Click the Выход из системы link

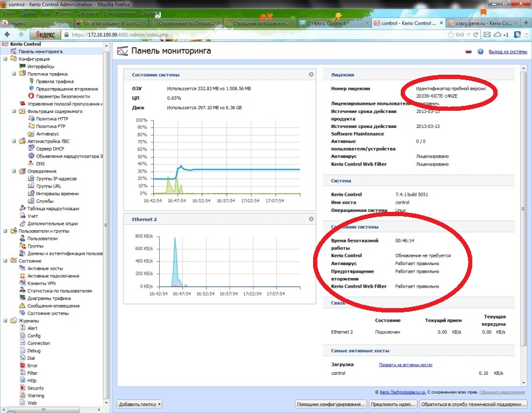point(507,52)
